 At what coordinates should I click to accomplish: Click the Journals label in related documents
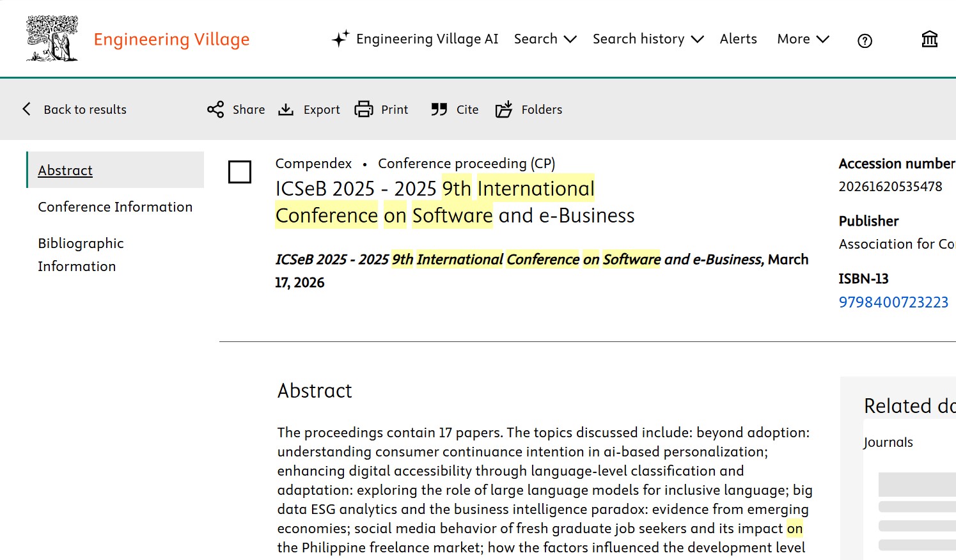coord(888,442)
